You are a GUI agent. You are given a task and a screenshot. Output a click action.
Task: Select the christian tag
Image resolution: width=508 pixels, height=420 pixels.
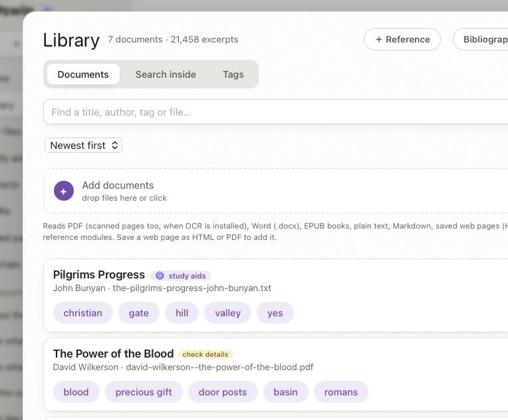pyautogui.click(x=83, y=313)
